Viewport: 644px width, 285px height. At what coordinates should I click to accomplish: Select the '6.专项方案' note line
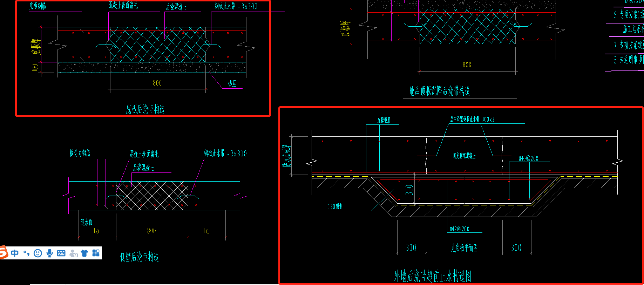coord(629,15)
